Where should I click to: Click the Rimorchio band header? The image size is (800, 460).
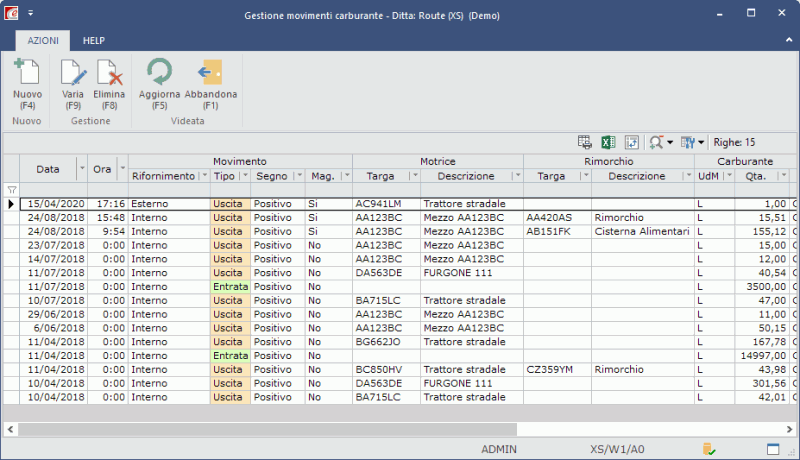click(609, 161)
